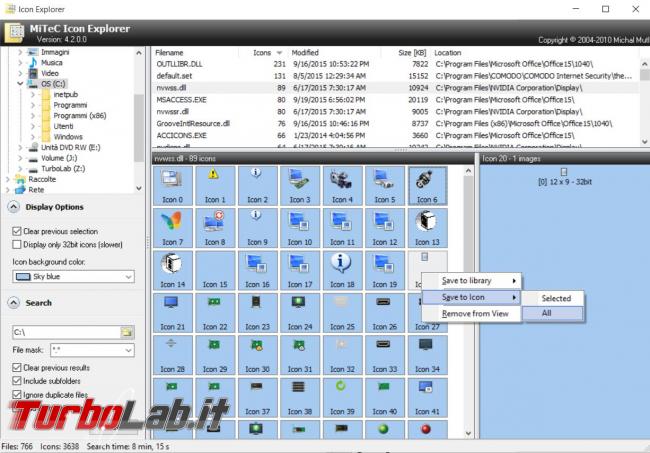Select Icon 3 thumbnail
Image resolution: width=650 pixels, height=453 pixels.
(300, 185)
